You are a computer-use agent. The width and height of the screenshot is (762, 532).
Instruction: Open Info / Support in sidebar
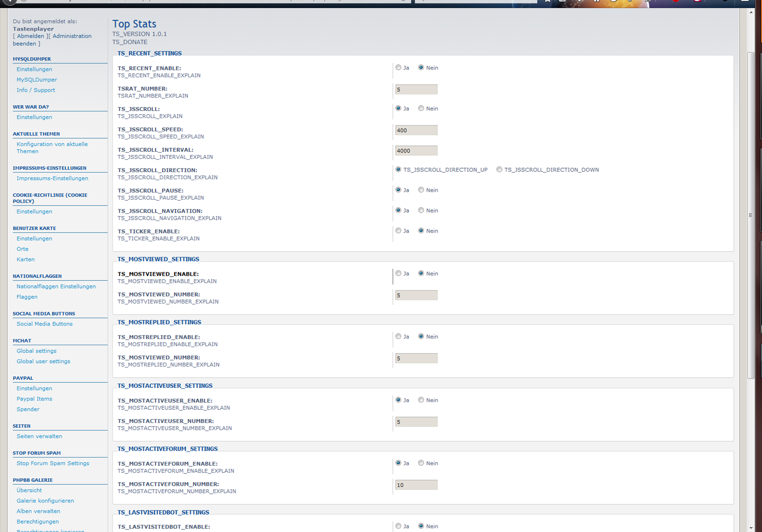pyautogui.click(x=36, y=90)
